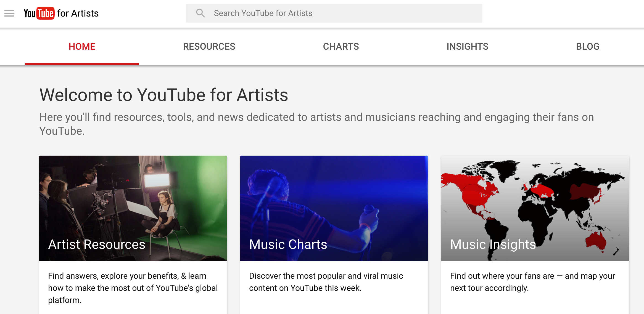Click the 'Find answers, explore your benefits' description

coord(133,288)
